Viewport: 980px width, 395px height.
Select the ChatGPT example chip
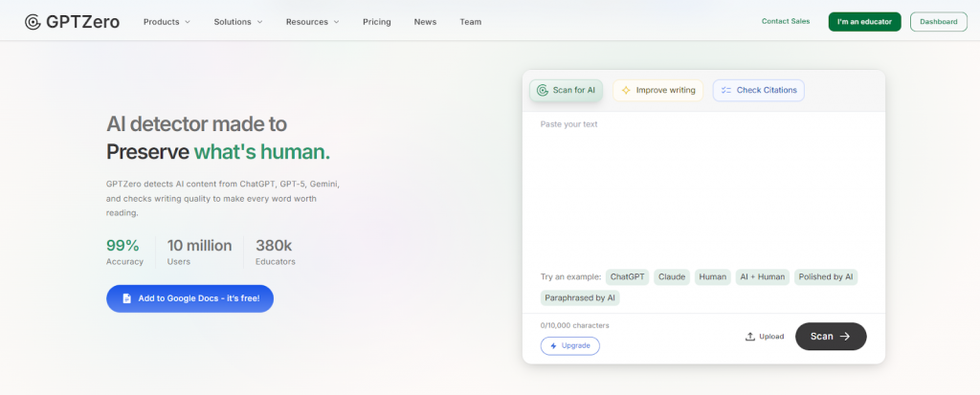pos(627,277)
